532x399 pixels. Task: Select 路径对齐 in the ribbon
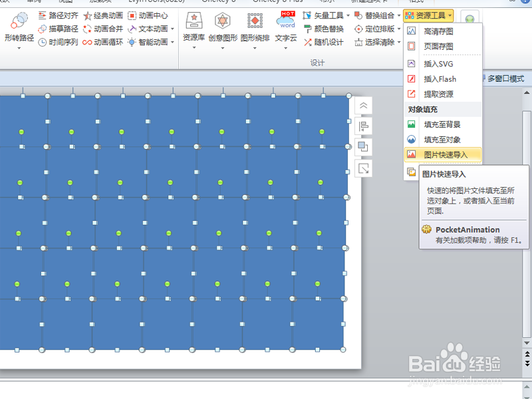(x=58, y=15)
